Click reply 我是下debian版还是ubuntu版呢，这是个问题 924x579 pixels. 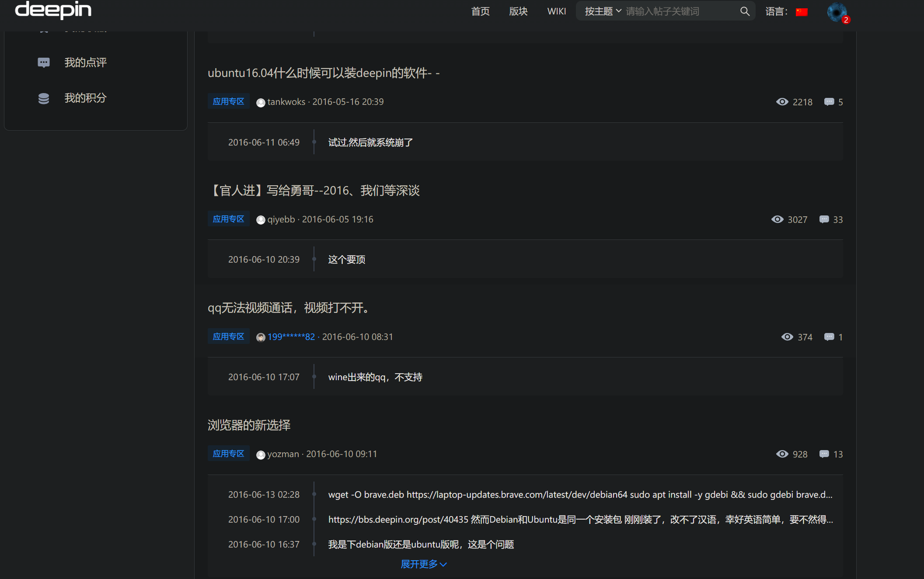coord(421,544)
